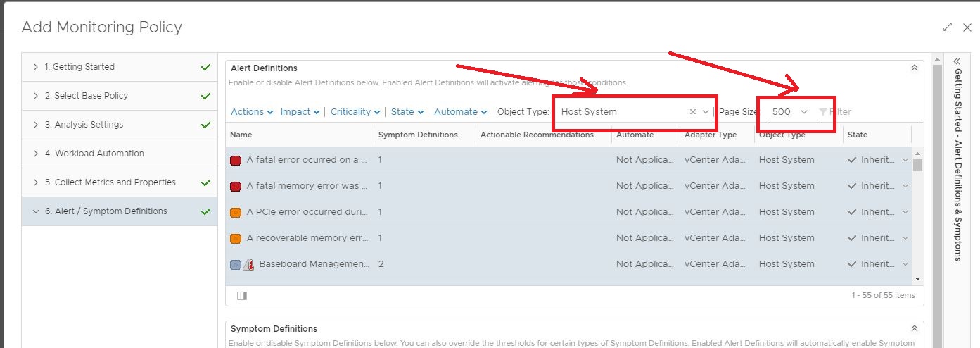This screenshot has height=348, width=980.
Task: Click the filter funnel icon
Action: click(823, 112)
